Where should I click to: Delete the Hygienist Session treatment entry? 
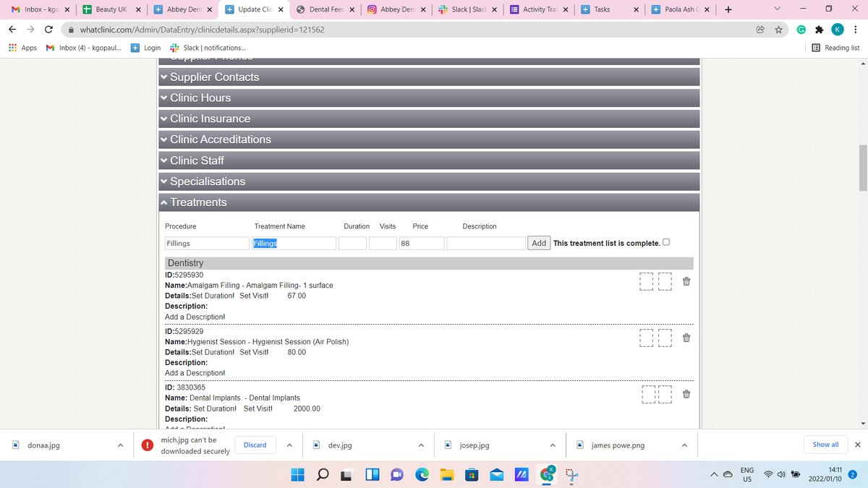click(686, 338)
